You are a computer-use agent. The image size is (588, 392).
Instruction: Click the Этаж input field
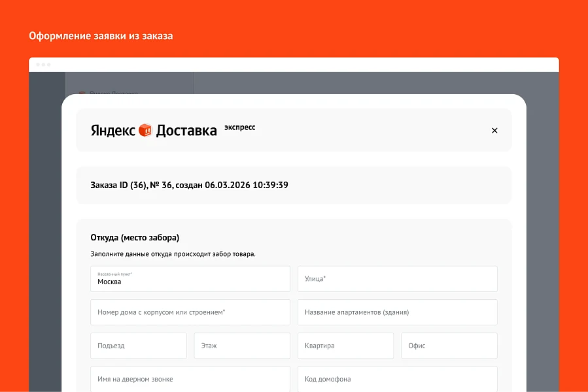click(x=242, y=346)
